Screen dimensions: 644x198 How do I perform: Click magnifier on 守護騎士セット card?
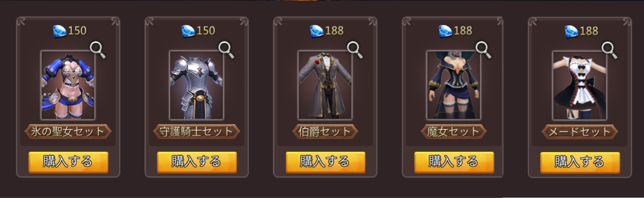226,50
